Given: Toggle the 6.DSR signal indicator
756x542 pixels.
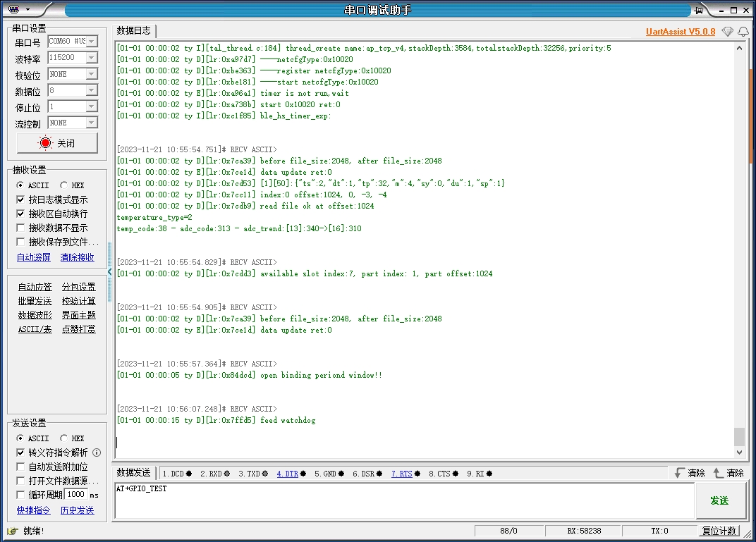Looking at the screenshot, I should click(379, 474).
